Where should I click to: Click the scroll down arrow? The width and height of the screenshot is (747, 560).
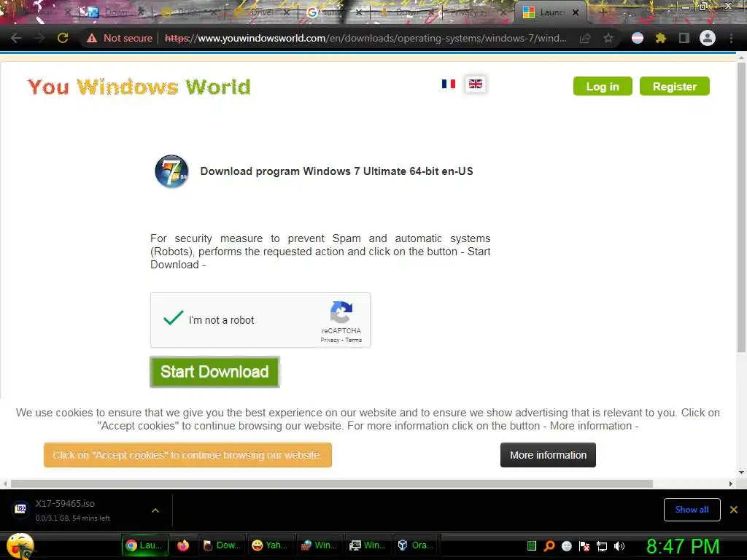(741, 472)
